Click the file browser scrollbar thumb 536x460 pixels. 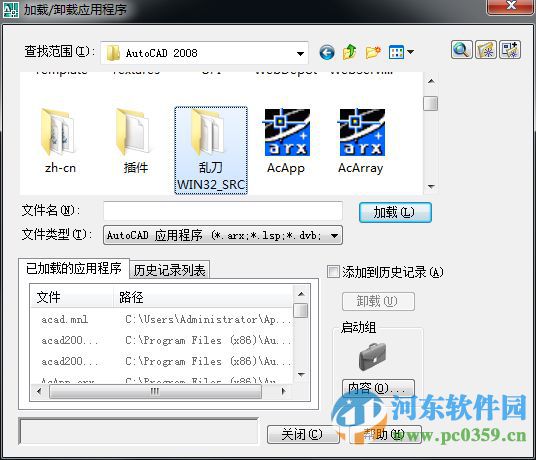pos(431,103)
